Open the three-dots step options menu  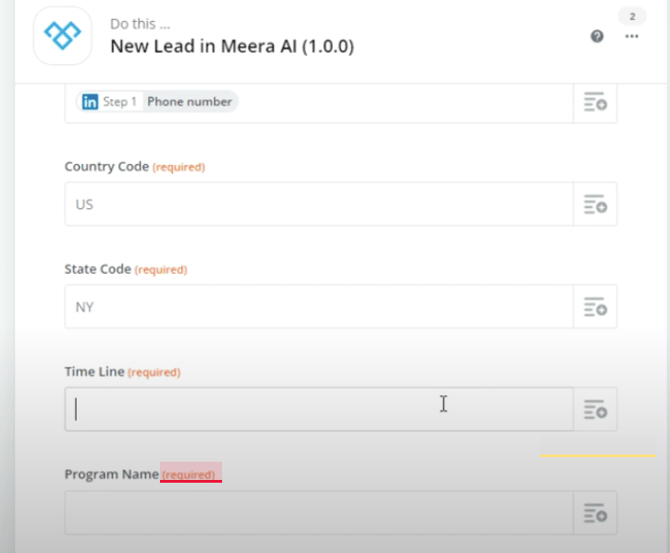tap(632, 36)
